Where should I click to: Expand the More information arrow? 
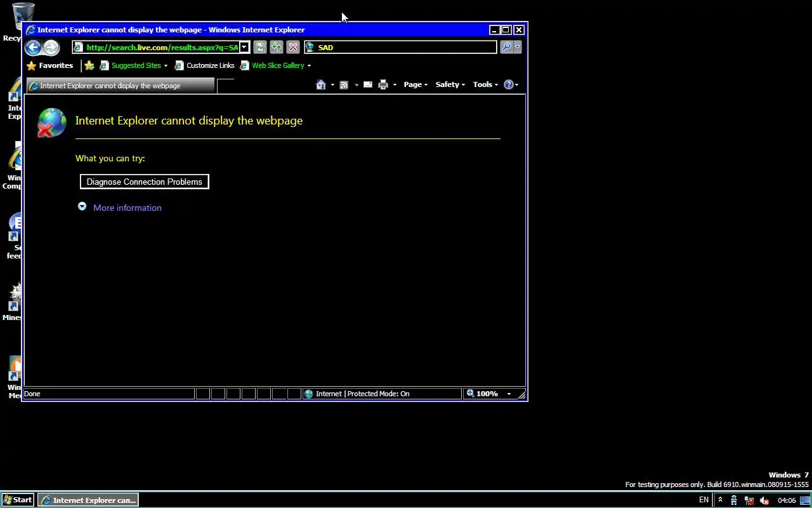coord(82,206)
